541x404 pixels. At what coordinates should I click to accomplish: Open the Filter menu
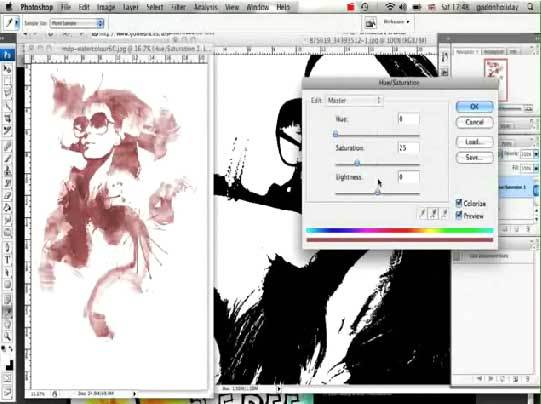(178, 7)
